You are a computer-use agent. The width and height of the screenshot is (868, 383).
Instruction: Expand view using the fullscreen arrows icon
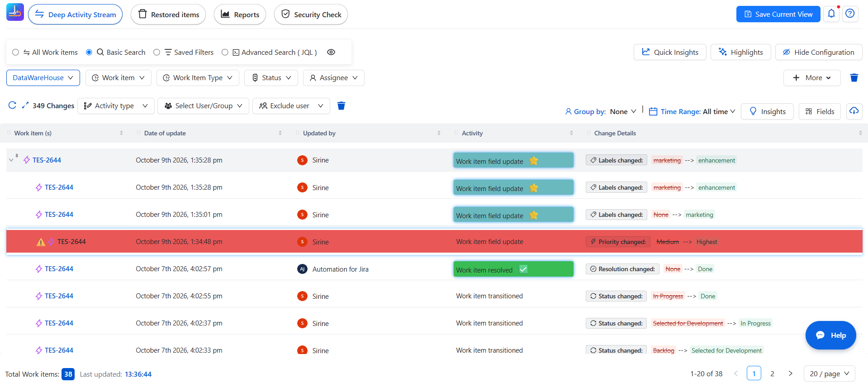[25, 105]
